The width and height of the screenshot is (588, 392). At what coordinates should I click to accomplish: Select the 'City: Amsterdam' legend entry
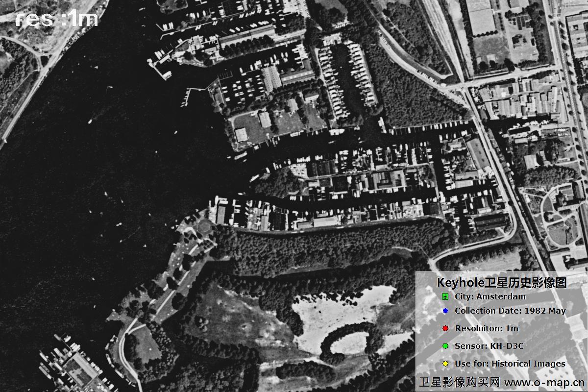point(490,296)
